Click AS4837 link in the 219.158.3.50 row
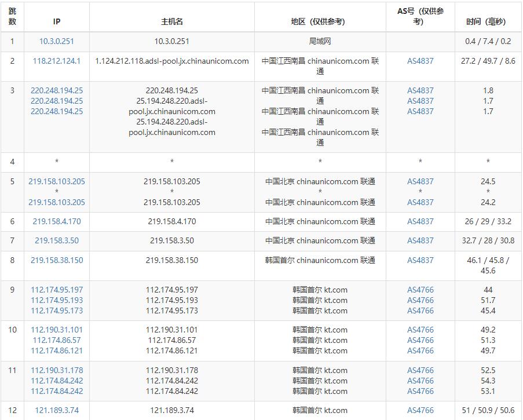The height and width of the screenshot is (420, 523). (x=420, y=240)
